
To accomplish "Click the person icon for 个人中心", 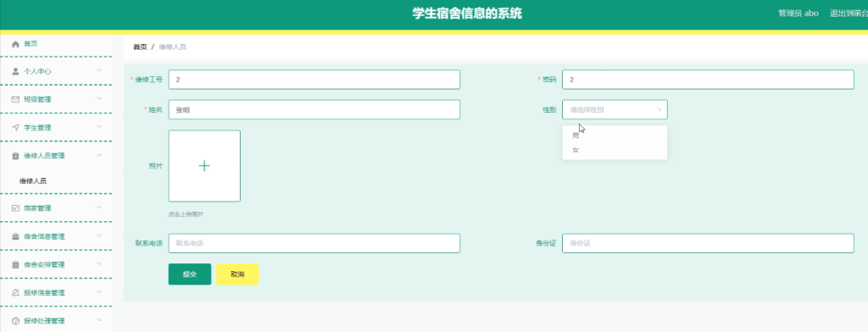I will pyautogui.click(x=15, y=71).
